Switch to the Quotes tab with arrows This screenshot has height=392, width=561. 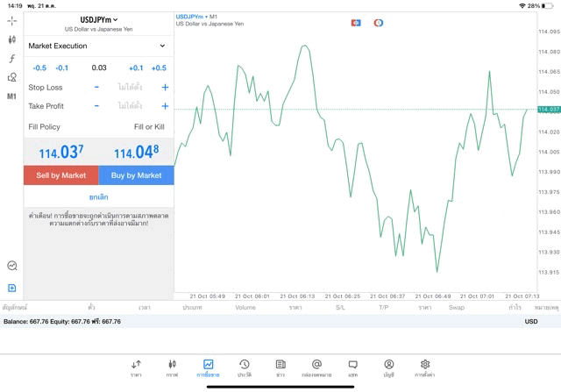coord(136,367)
